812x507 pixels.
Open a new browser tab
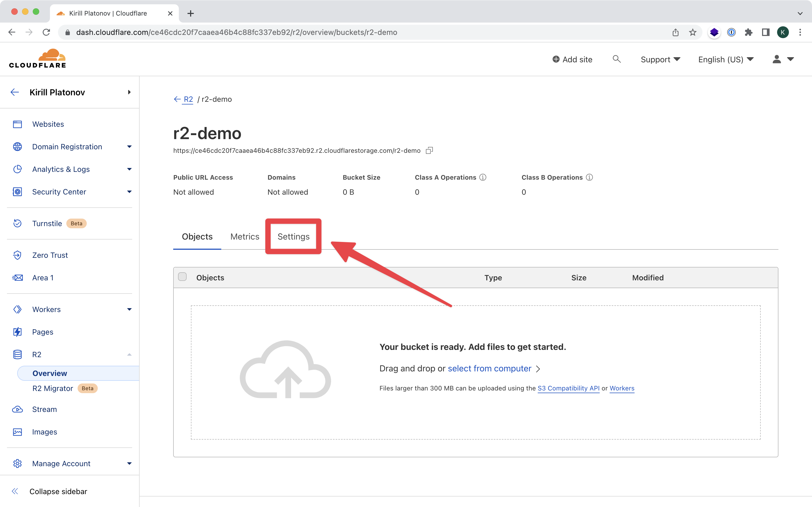click(190, 13)
